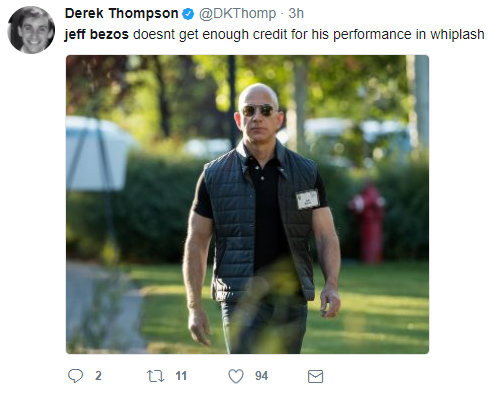
Task: Select the bold "jeff bezos" text
Action: [96, 34]
